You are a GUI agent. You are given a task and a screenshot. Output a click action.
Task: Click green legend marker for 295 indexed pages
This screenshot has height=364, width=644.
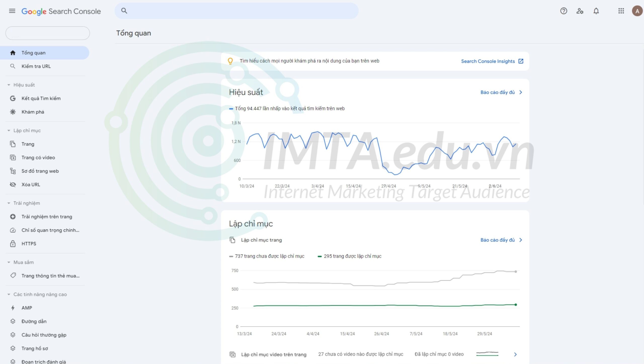tap(319, 256)
